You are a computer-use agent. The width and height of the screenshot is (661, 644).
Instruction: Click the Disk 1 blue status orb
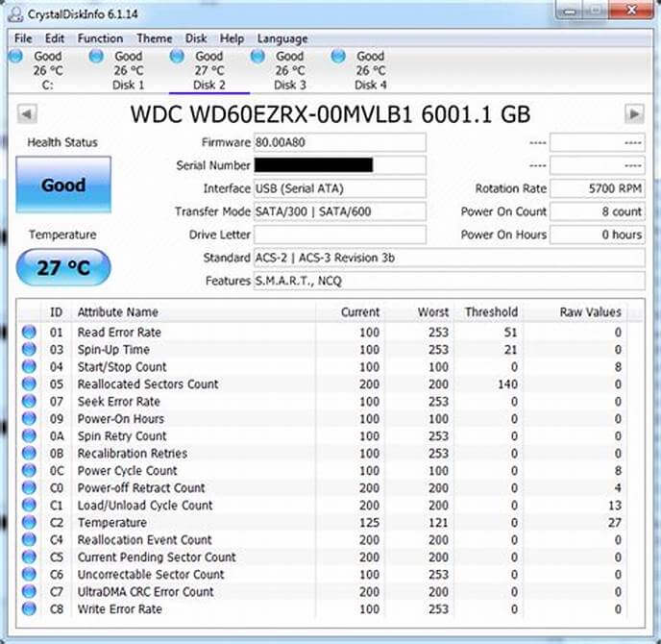point(96,57)
